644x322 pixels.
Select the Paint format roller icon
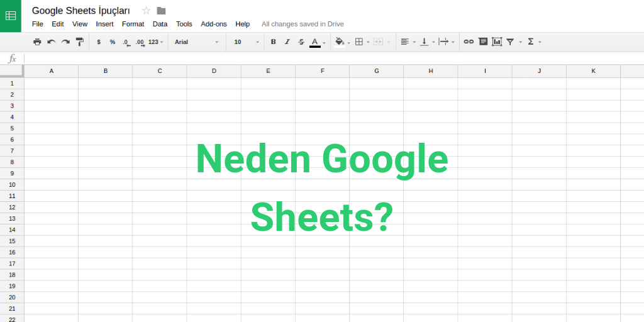tap(80, 42)
